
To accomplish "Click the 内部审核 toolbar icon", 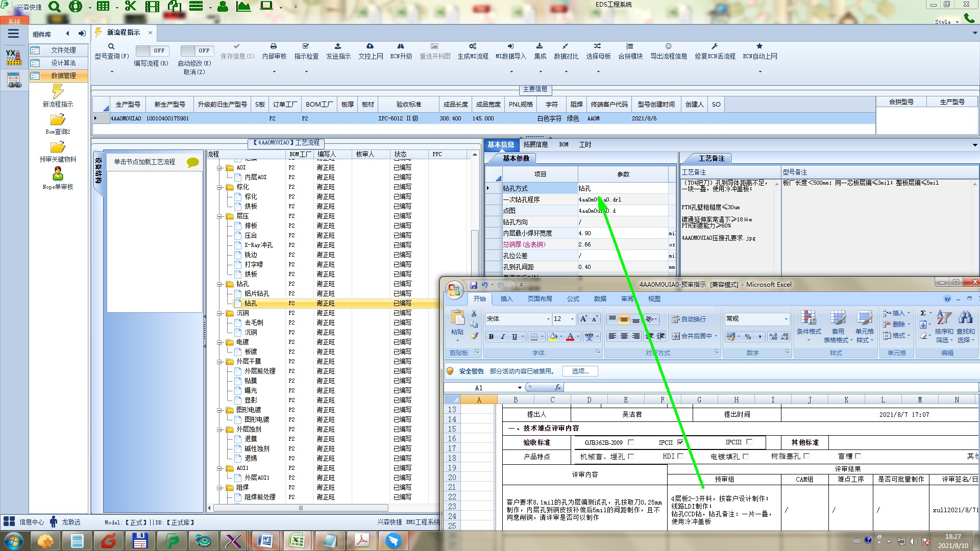I will click(274, 46).
